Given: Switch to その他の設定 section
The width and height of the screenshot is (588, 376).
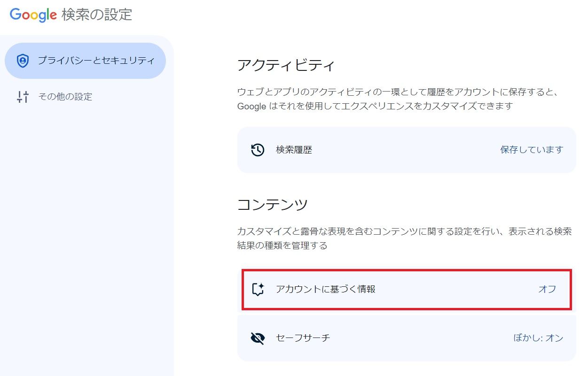Looking at the screenshot, I should 65,97.
